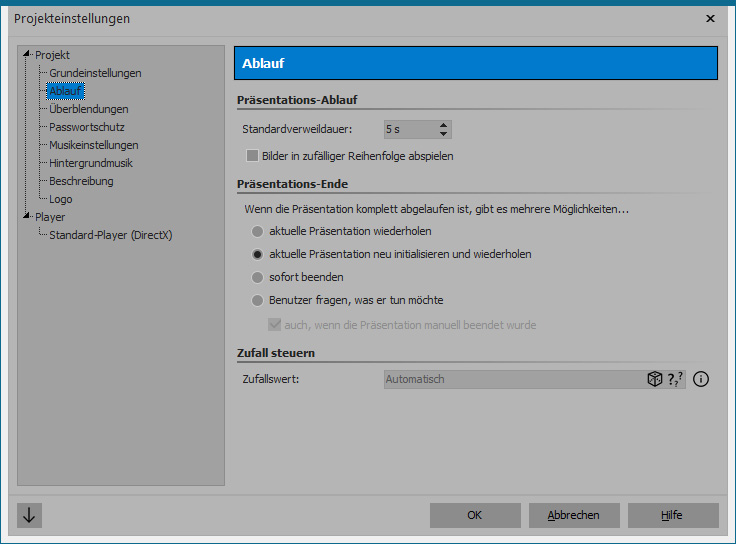The height and width of the screenshot is (544, 736).
Task: Open the info icon next to Zufallswert
Action: coord(701,379)
